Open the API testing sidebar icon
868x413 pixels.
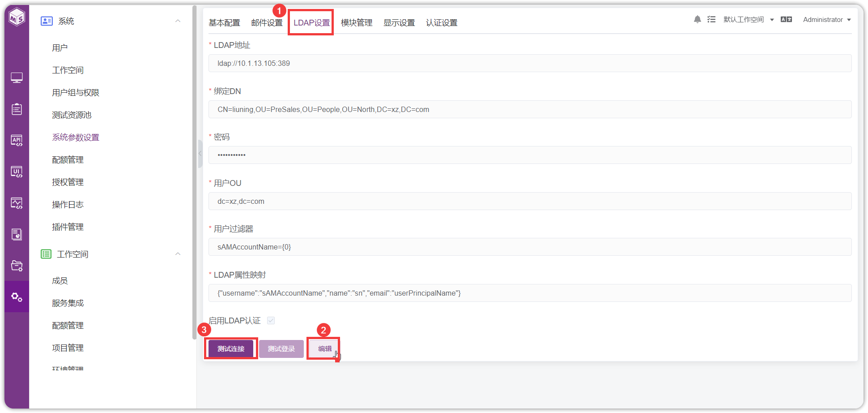[x=17, y=140]
